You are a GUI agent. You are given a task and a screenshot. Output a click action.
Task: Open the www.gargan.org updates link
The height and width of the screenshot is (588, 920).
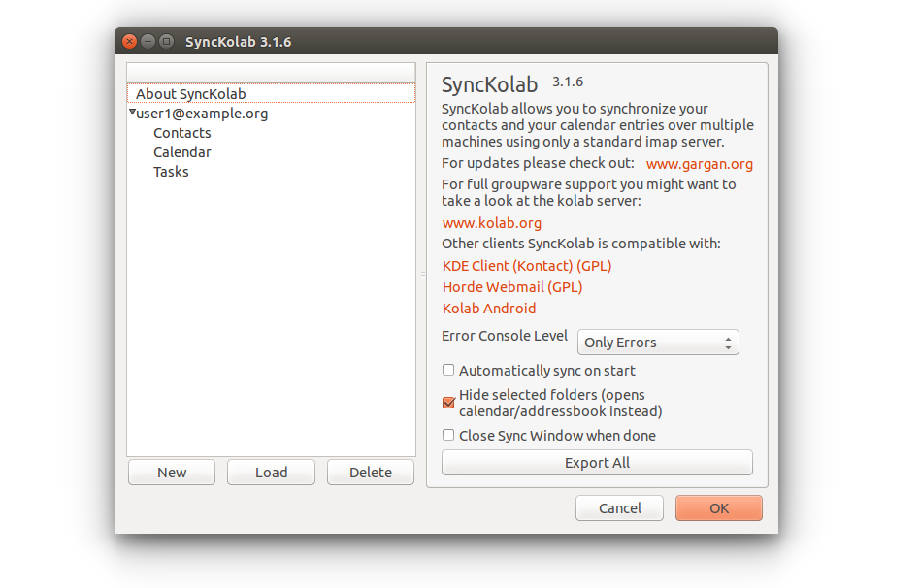click(699, 164)
